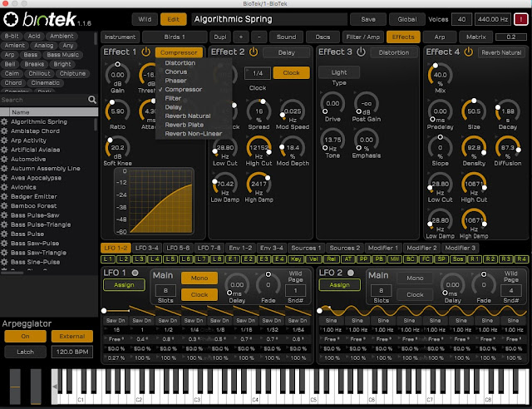Viewport: 532px width, 409px height.
Task: Switch to Filter / Amp tab
Action: tap(363, 37)
